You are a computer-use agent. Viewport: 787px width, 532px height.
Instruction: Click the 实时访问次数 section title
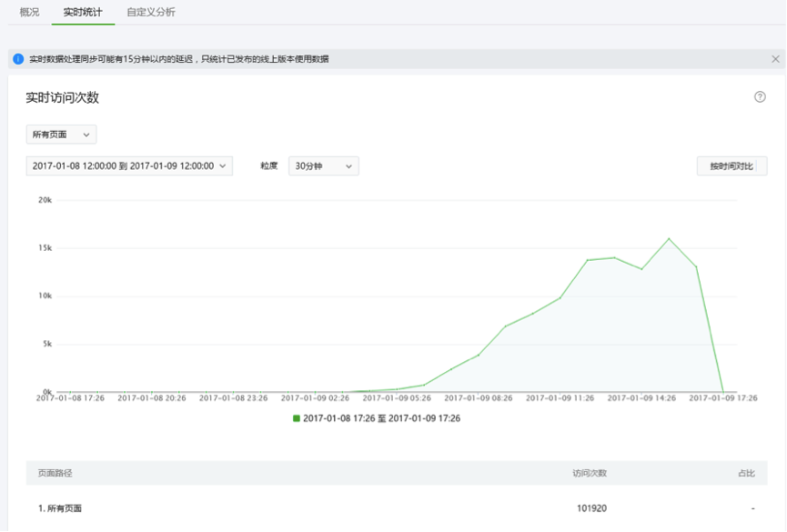tap(62, 98)
